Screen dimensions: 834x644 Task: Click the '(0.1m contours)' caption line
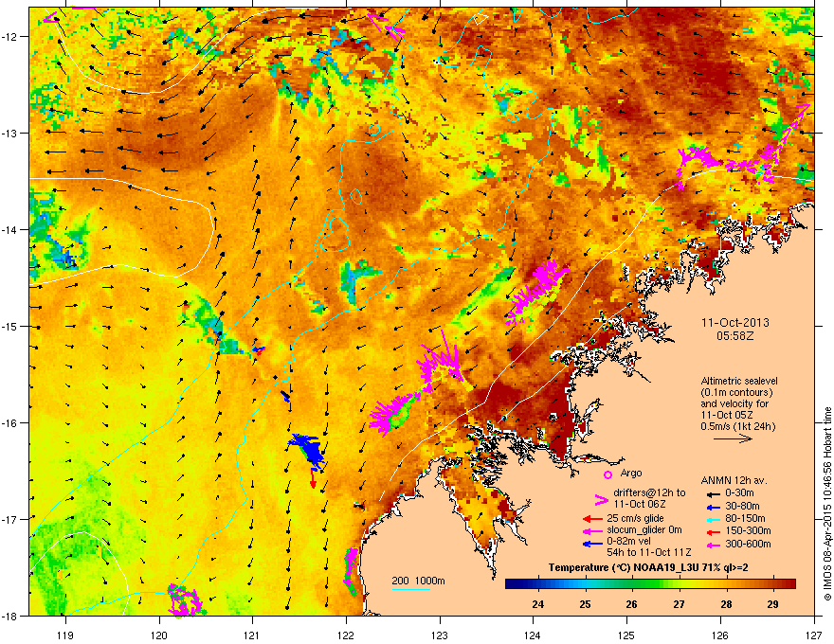(x=736, y=393)
